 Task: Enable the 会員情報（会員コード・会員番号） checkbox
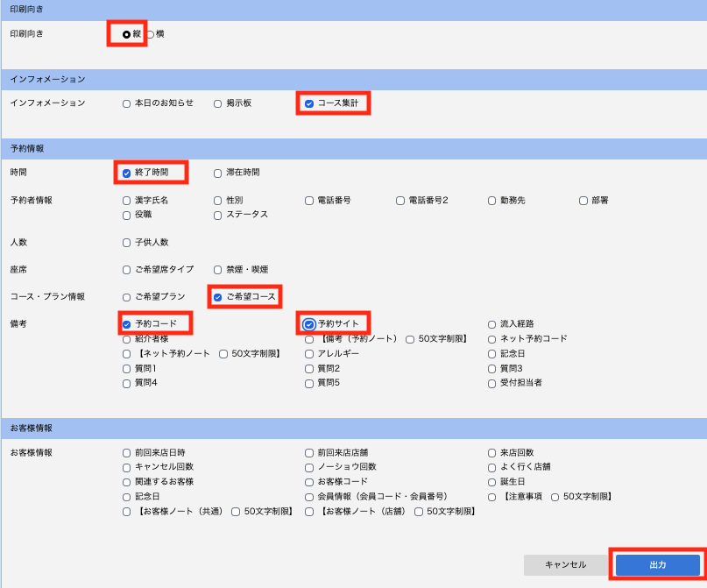(309, 497)
